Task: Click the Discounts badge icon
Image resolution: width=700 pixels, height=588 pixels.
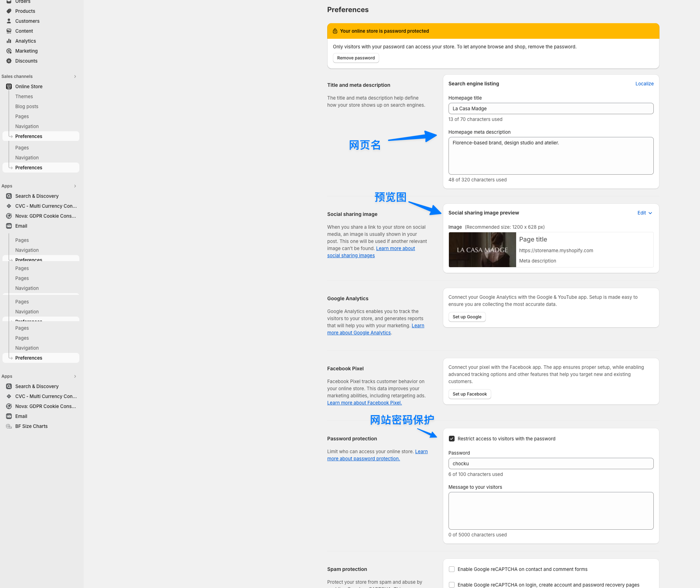Action: click(x=9, y=61)
